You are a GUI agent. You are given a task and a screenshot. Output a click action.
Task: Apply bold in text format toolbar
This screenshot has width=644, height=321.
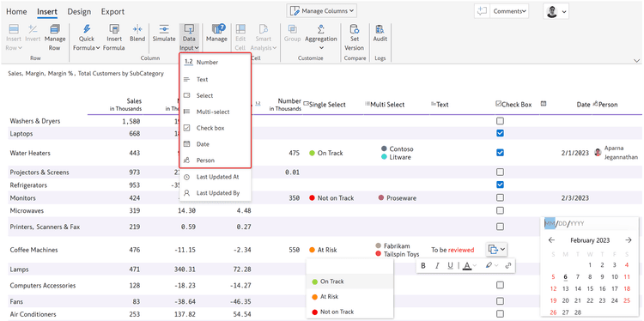423,265
